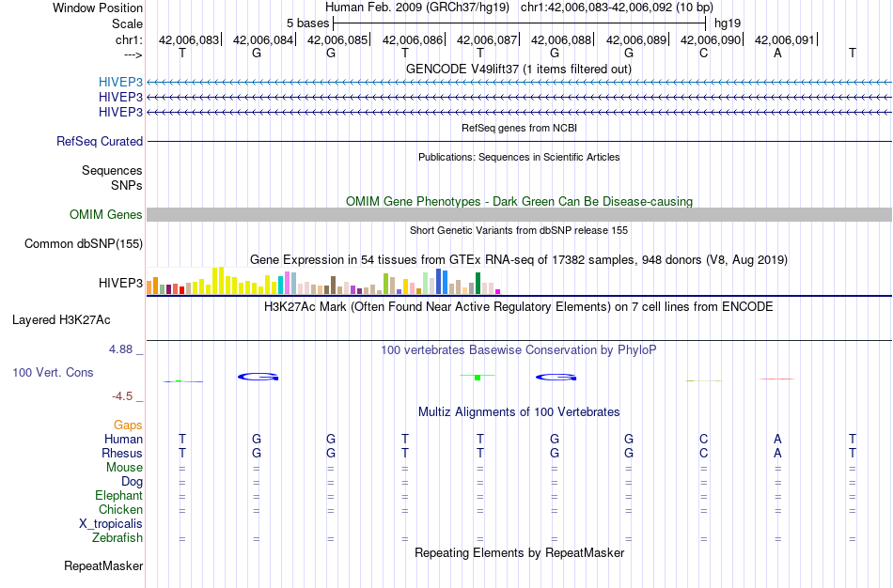This screenshot has height=588, width=893.
Task: Open GENCODE V49lift37 track title
Action: tap(518, 69)
